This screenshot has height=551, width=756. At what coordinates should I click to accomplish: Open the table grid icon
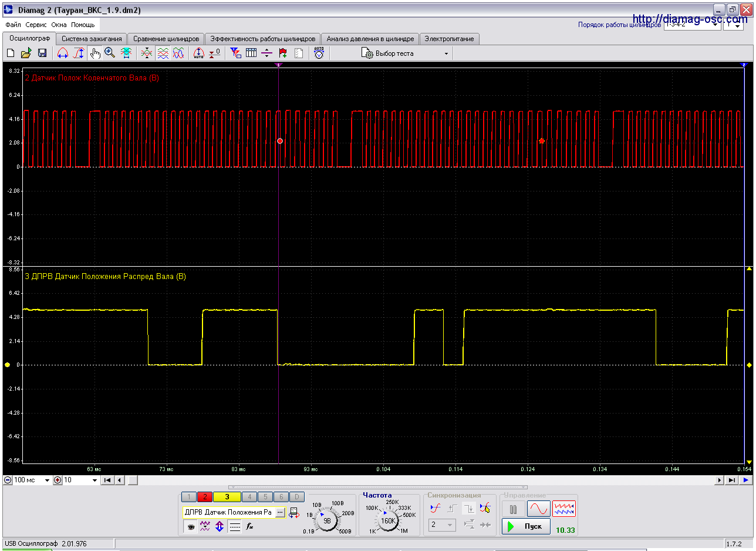click(x=251, y=53)
